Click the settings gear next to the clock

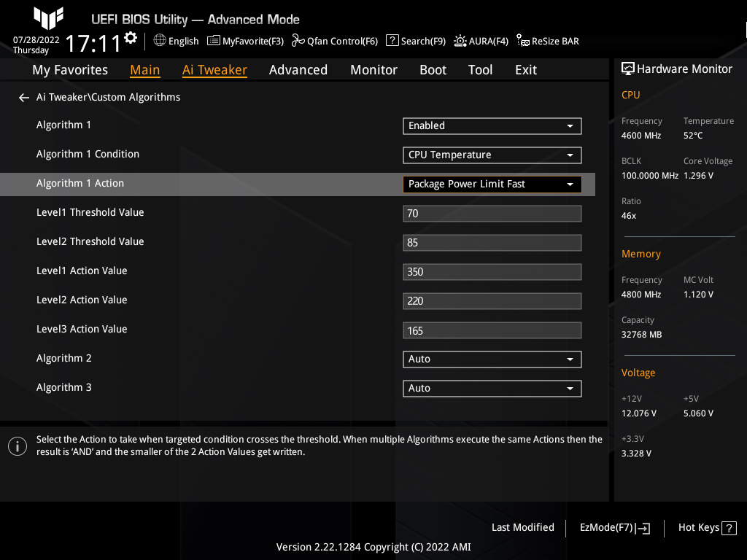(131, 38)
